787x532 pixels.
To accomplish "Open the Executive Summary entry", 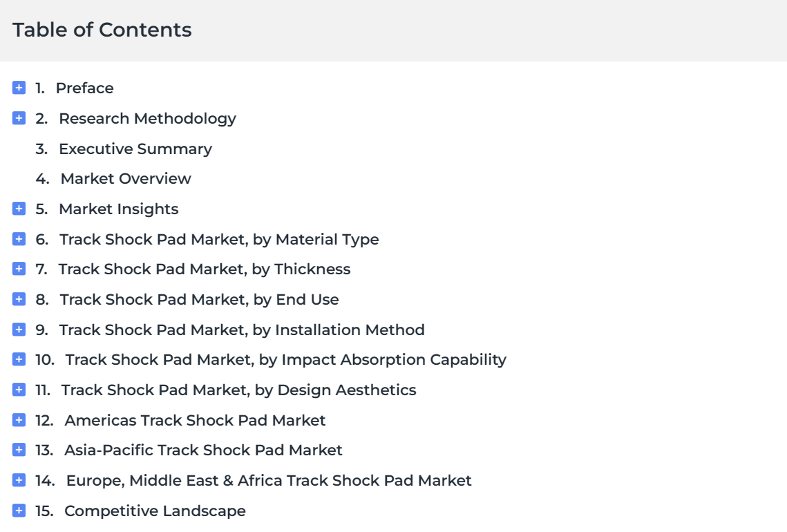I will click(135, 149).
